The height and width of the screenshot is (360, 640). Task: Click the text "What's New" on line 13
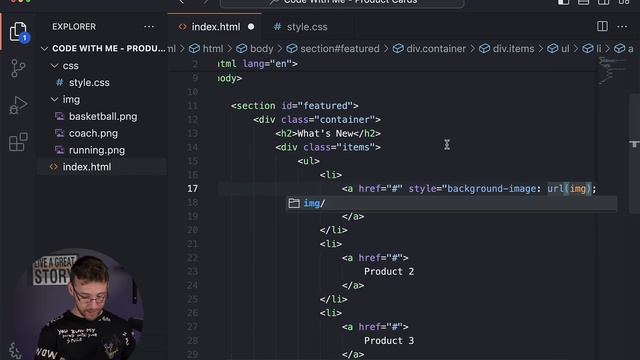(x=325, y=133)
